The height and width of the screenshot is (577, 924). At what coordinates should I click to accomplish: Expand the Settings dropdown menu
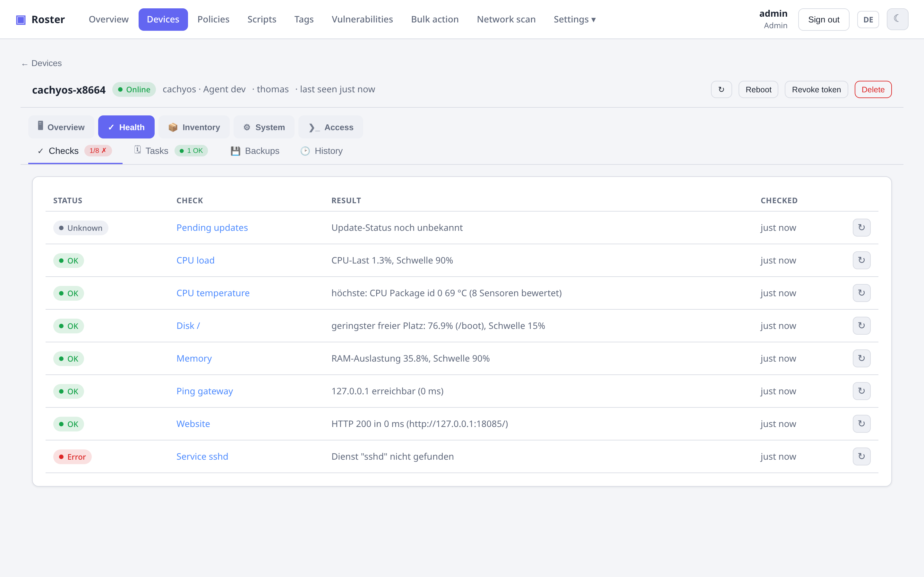[574, 20]
